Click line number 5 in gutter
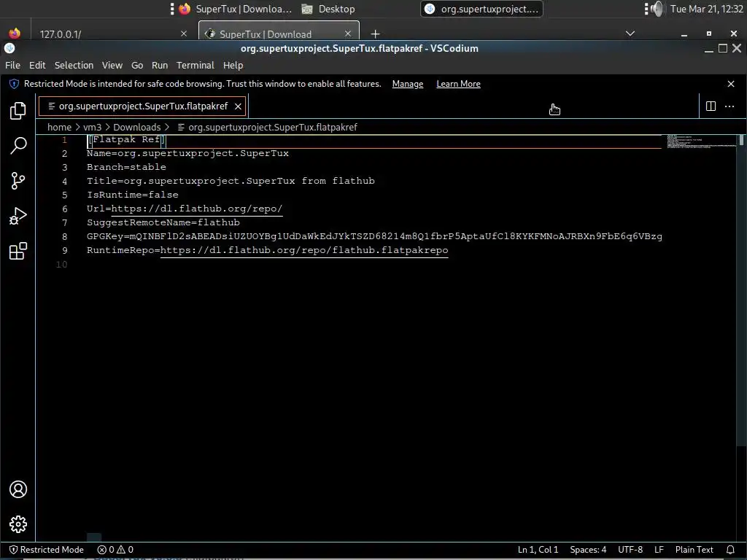 pos(64,195)
